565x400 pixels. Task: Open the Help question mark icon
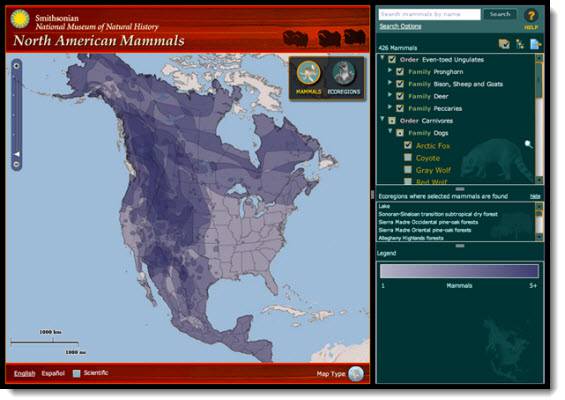click(531, 16)
